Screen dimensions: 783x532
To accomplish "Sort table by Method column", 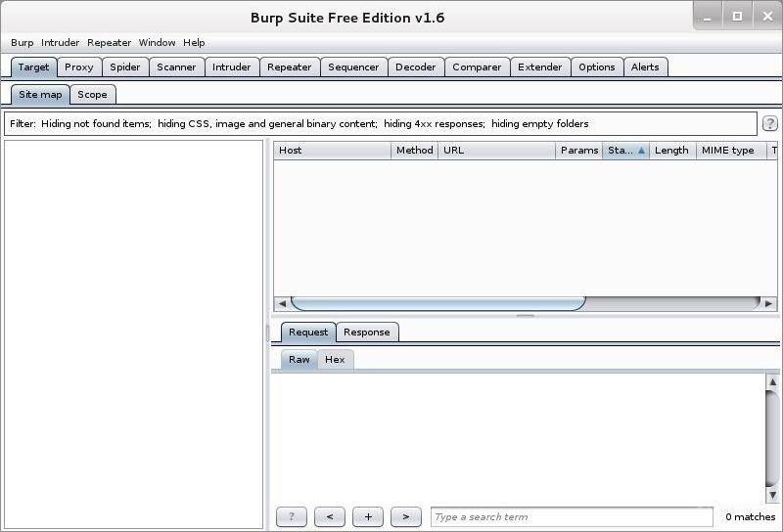I will tap(414, 151).
